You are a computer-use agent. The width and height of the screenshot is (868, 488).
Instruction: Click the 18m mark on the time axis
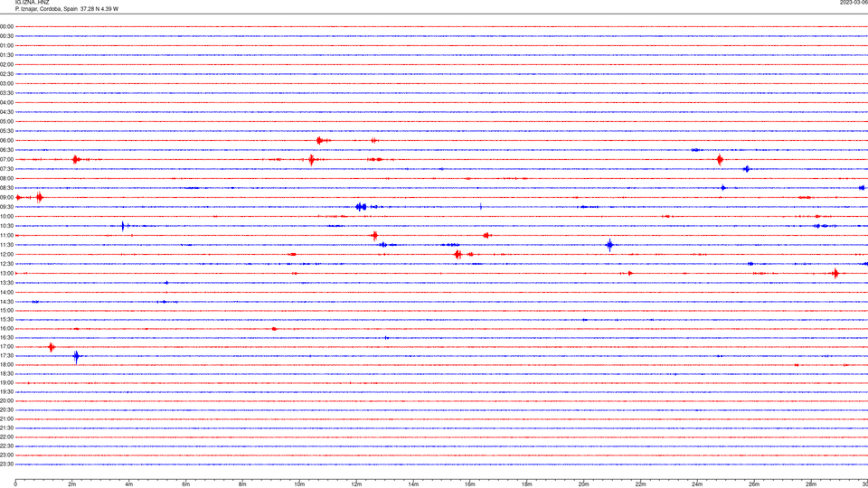pos(527,484)
